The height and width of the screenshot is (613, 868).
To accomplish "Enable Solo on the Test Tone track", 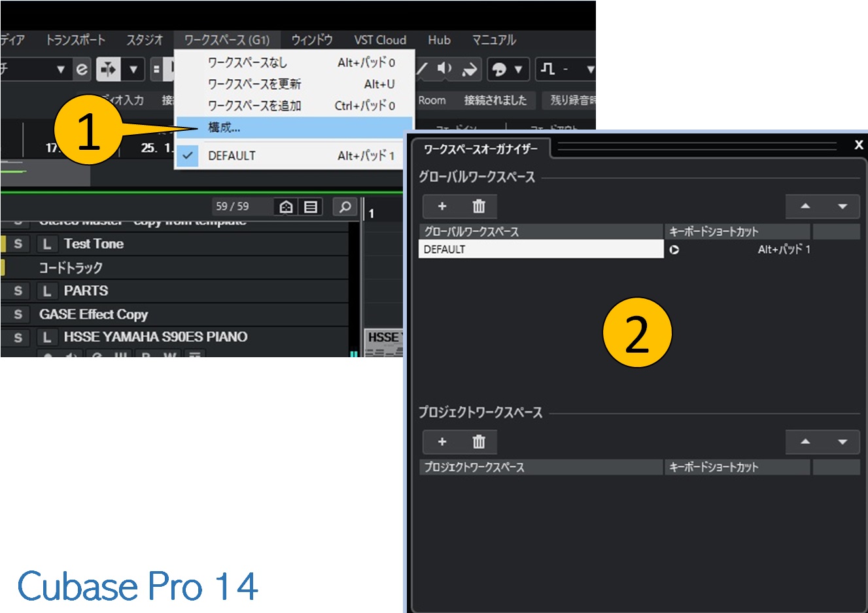I will coord(18,243).
